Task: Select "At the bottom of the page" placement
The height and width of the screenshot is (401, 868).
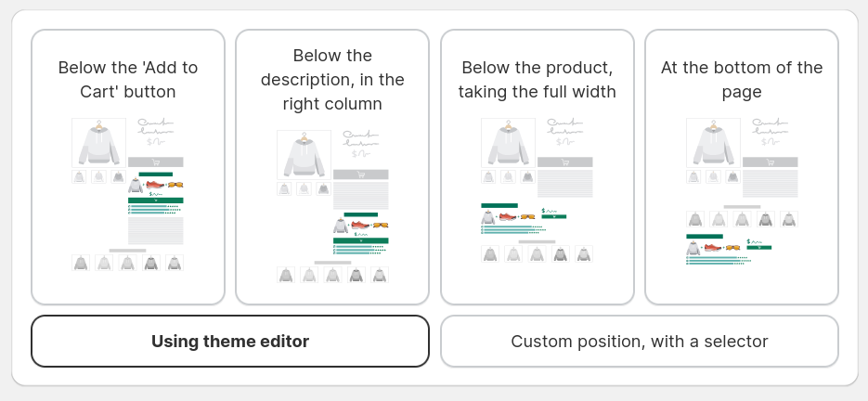Action: tap(742, 167)
